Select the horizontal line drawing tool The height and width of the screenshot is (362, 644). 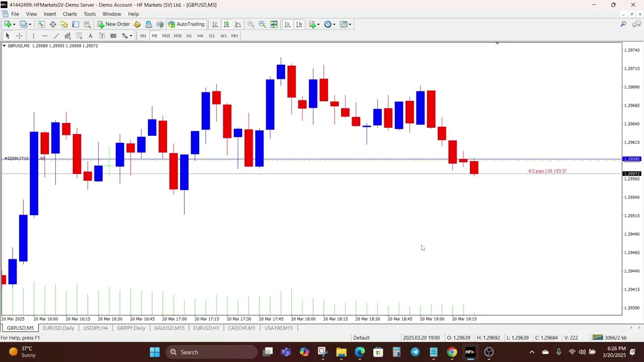[45, 36]
